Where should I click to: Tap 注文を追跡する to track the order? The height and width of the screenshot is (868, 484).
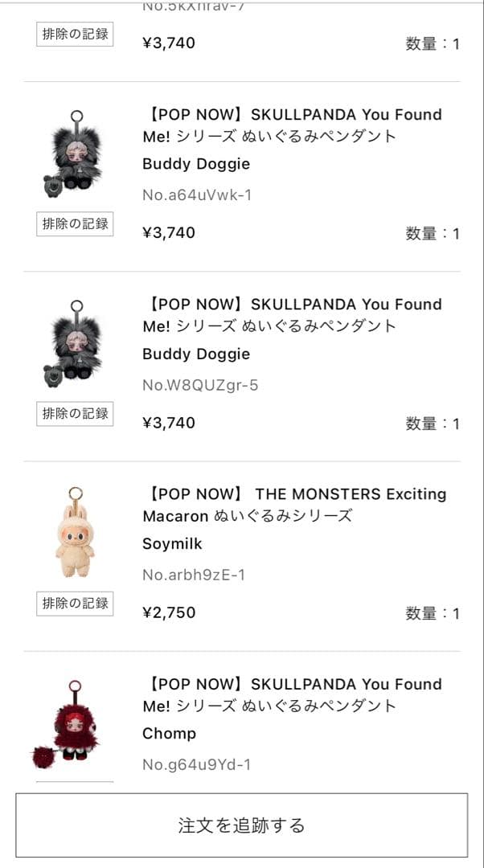point(242,825)
